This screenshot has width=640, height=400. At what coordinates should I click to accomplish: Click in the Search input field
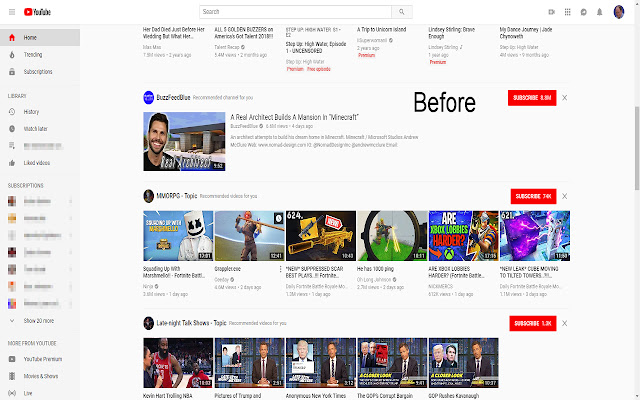click(x=290, y=12)
